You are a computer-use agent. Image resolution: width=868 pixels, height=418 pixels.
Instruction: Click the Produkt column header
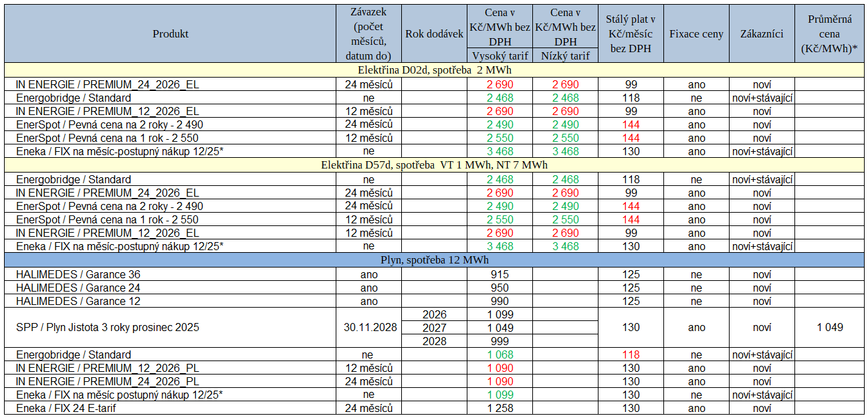[171, 33]
